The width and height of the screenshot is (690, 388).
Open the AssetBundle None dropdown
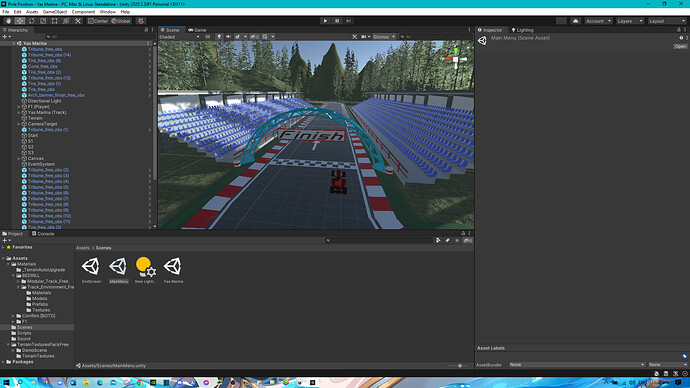pyautogui.click(x=577, y=365)
